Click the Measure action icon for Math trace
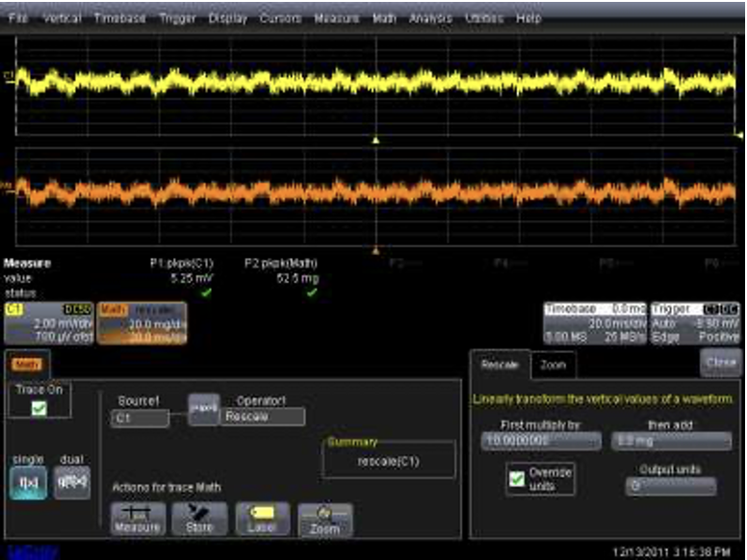 pos(139,518)
